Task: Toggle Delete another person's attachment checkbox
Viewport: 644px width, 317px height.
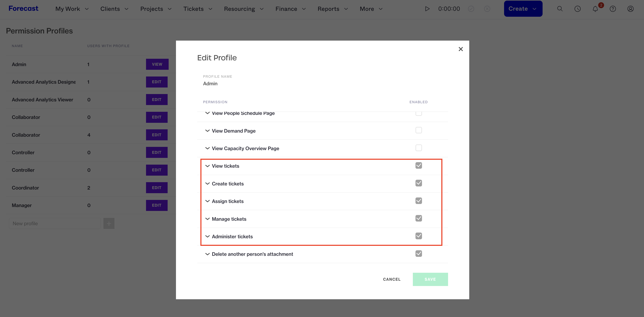Action: (419, 254)
